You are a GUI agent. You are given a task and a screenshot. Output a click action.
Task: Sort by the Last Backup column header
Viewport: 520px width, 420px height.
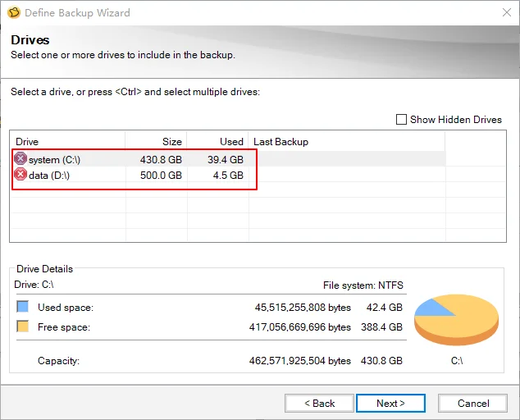[x=347, y=142]
